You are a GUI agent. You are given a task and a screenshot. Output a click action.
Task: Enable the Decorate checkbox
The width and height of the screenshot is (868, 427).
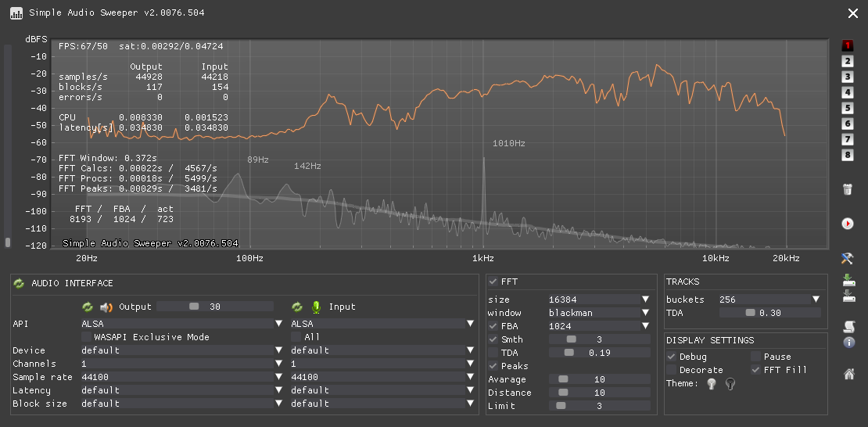pyautogui.click(x=672, y=370)
